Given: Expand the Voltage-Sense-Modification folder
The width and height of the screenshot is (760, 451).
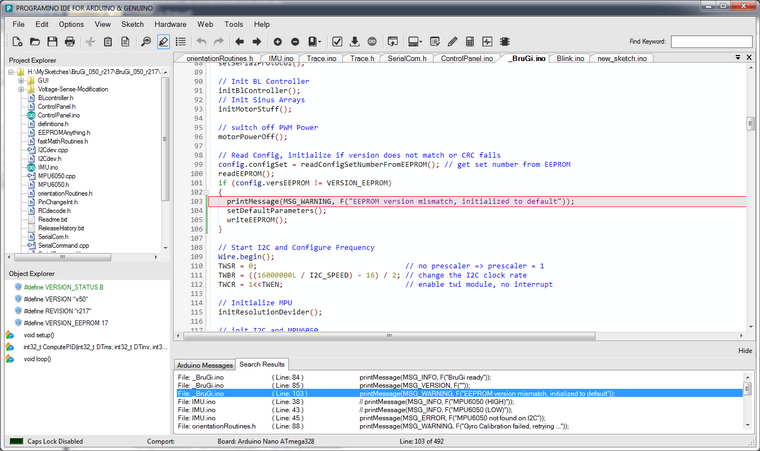Looking at the screenshot, I should 21,89.
